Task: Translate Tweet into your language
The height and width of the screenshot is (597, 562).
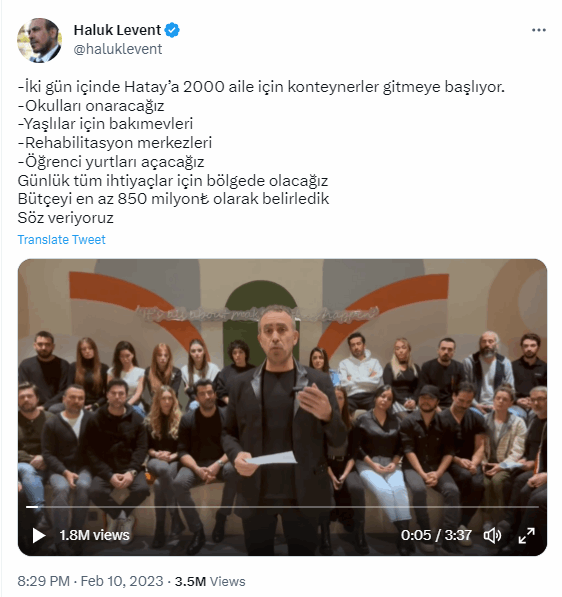Action: point(61,239)
